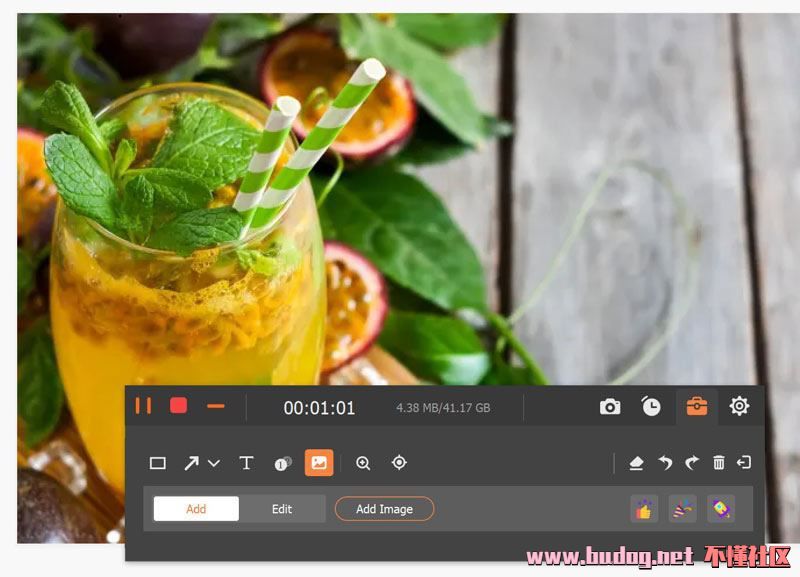Open the scheduled recording clock icon
This screenshot has height=577, width=800.
[x=651, y=406]
